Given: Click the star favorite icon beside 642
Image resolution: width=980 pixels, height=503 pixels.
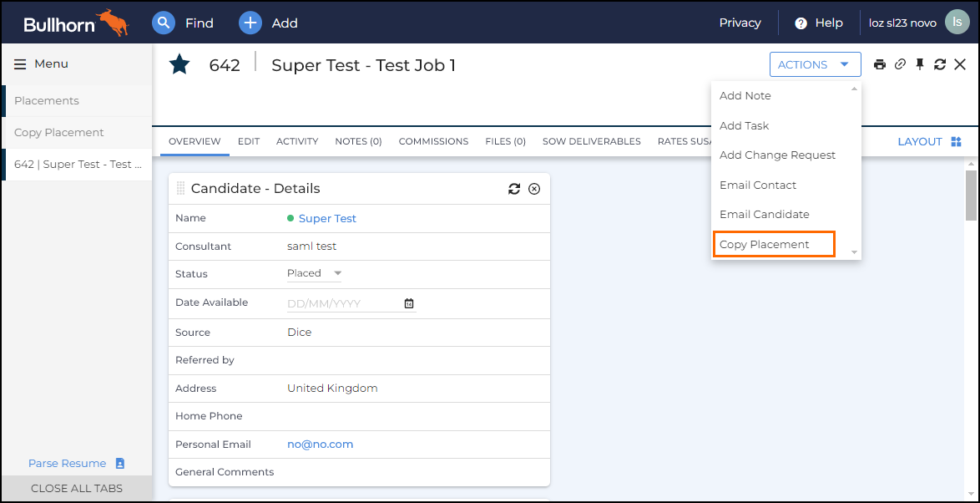Looking at the screenshot, I should [179, 64].
